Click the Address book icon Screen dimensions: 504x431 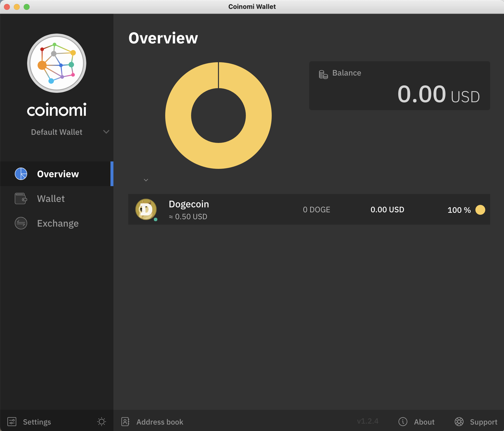125,422
